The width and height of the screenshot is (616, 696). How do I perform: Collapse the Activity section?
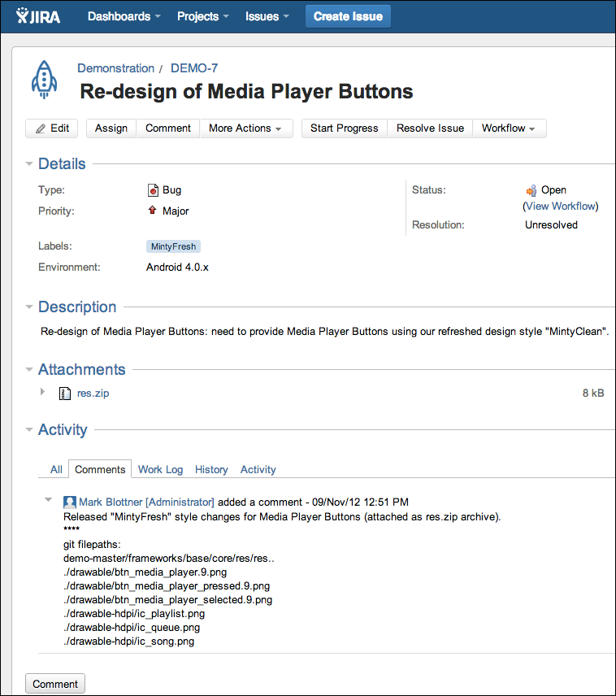pos(29,429)
